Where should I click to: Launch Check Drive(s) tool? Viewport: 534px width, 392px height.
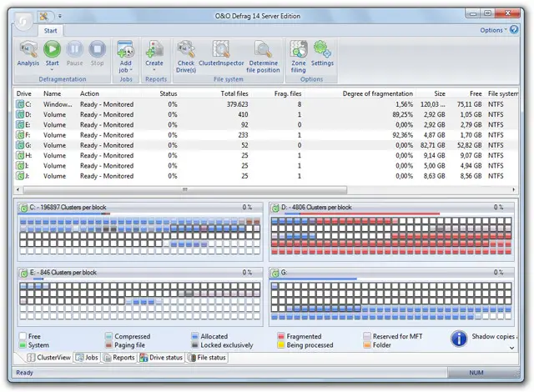(186, 57)
